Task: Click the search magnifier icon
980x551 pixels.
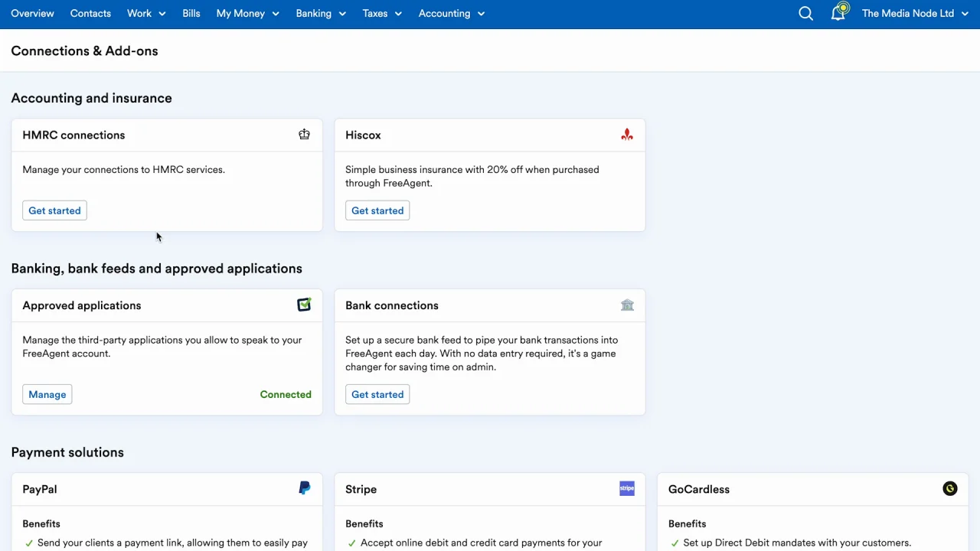Action: pyautogui.click(x=805, y=14)
